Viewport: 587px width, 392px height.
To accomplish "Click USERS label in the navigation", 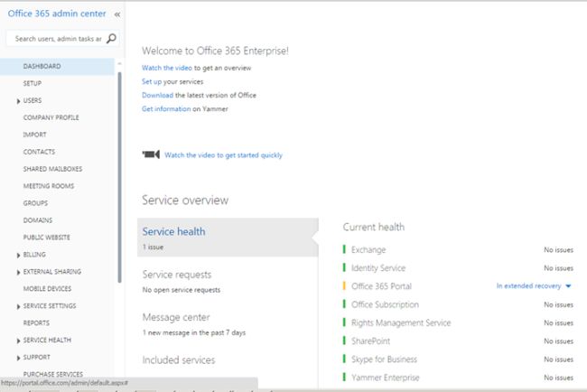I will 33,101.
